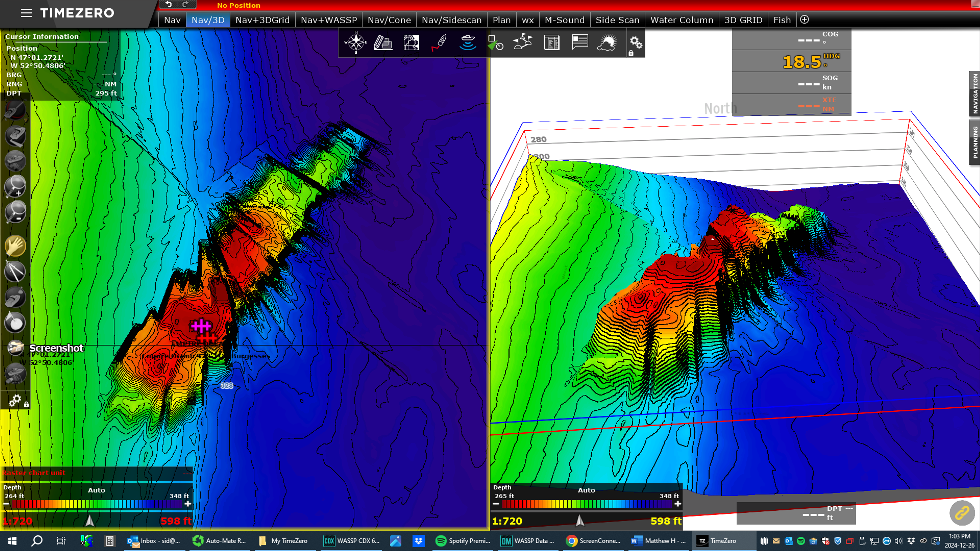Open the chart layers ribbon icon
This screenshot has height=551, width=980.
tap(411, 42)
